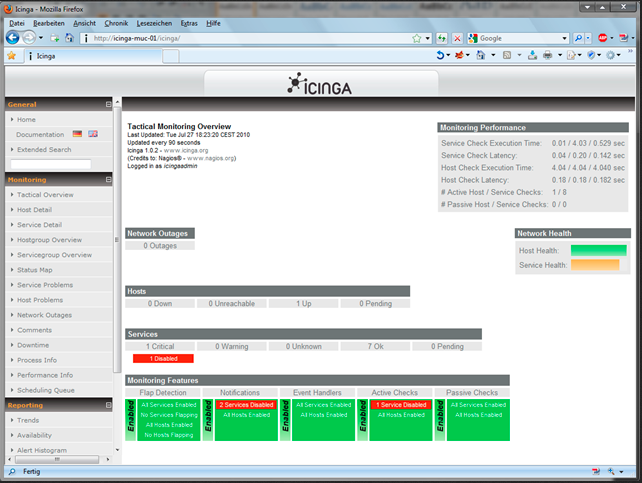Toggle the Notifications Enabled bar
Image resolution: width=642 pixels, height=483 pixels.
click(x=208, y=420)
